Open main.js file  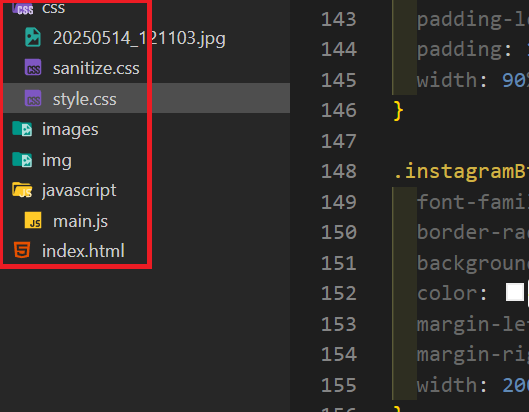tap(80, 221)
